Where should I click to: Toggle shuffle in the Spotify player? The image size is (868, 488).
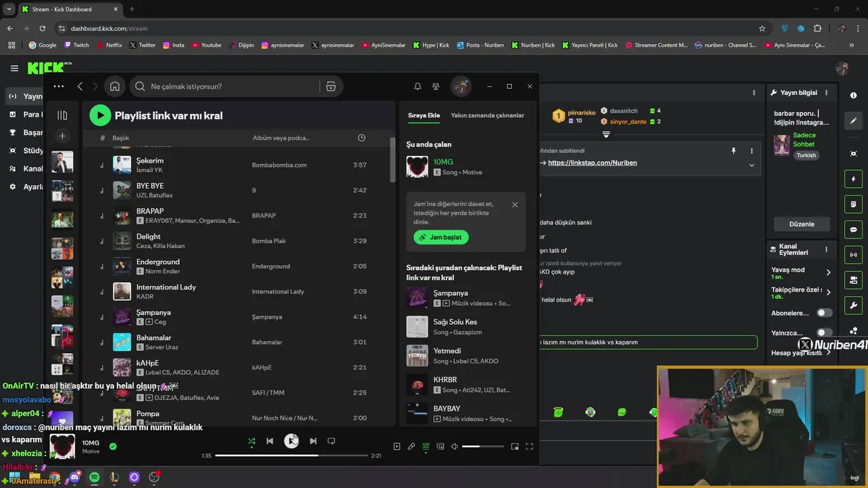[x=252, y=441]
